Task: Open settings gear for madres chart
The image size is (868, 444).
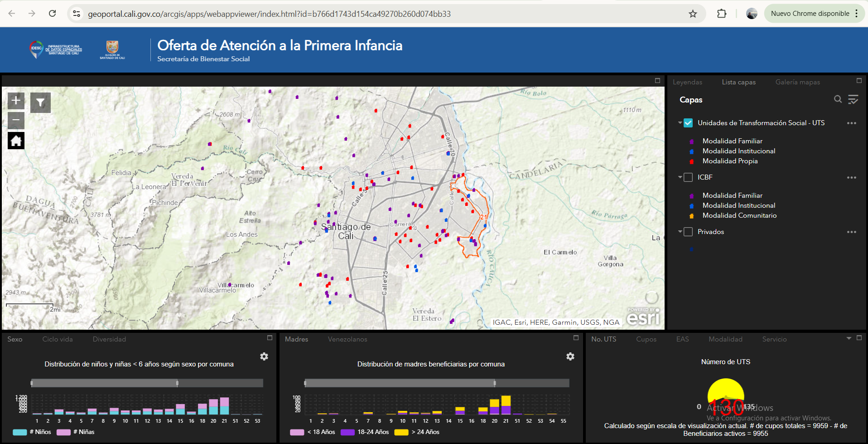Action: tap(570, 356)
